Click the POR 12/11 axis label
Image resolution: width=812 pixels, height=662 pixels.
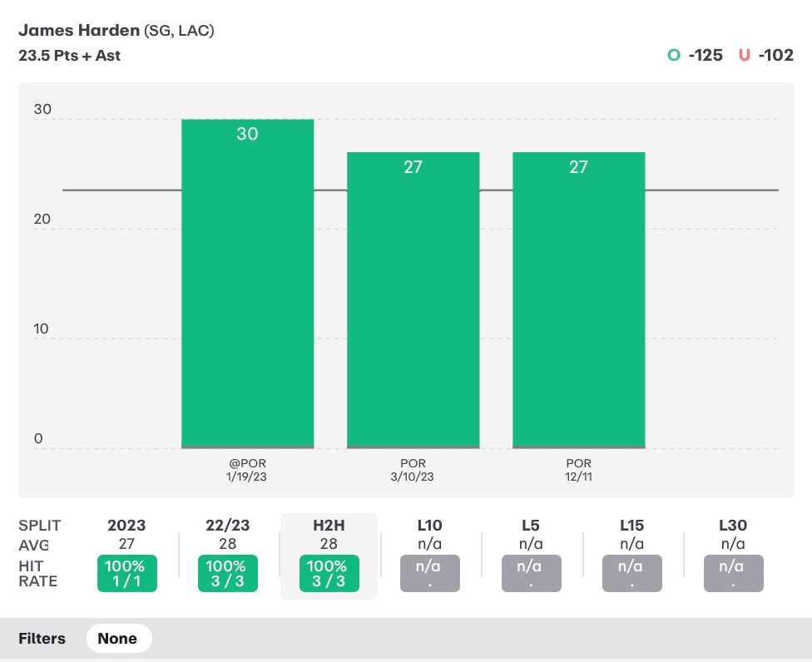[x=578, y=470]
